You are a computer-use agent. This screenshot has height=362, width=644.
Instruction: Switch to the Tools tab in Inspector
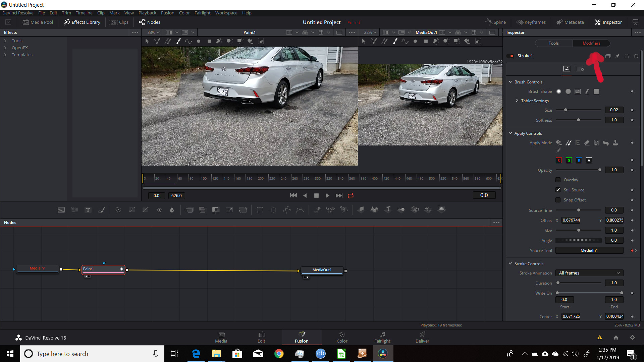pos(554,43)
